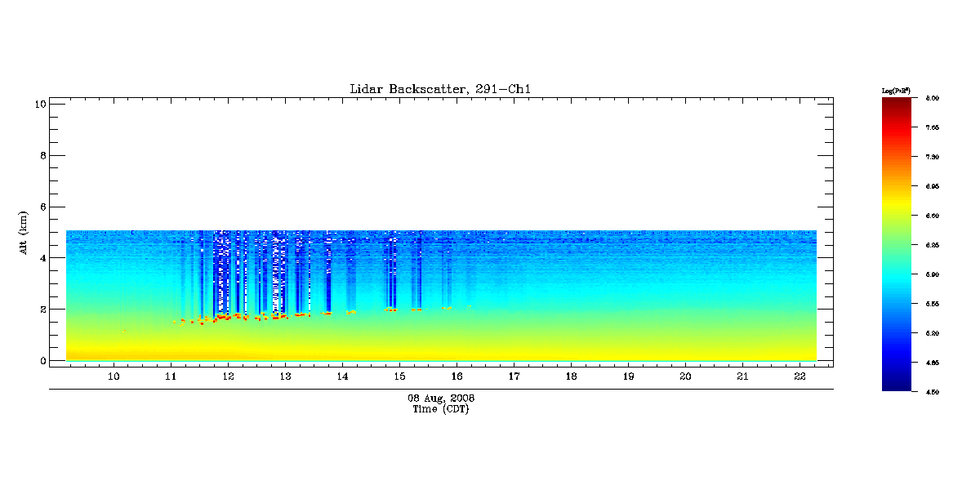Click the x-axis tick label '20'
This screenshot has width=980, height=490.
pos(686,376)
